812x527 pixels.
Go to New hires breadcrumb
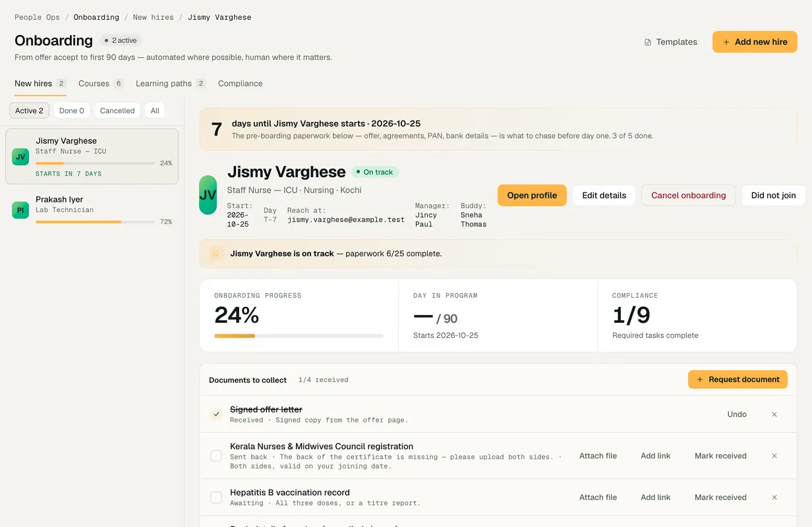154,17
